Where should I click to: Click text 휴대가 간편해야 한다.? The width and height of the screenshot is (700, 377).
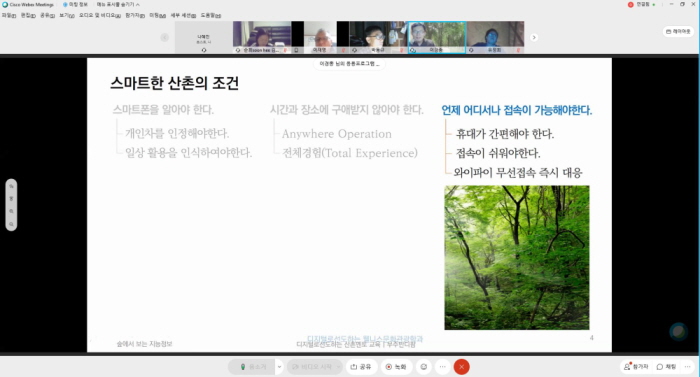[505, 134]
